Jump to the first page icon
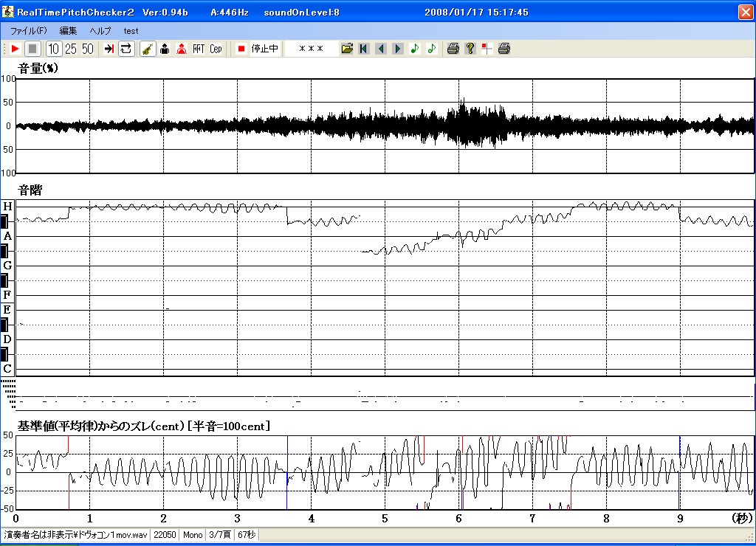This screenshot has width=756, height=546. point(364,49)
